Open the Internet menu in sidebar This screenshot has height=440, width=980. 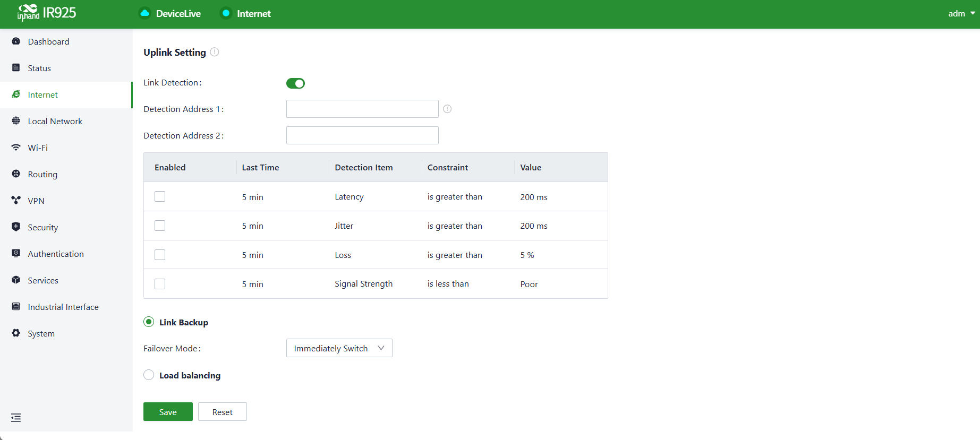point(66,94)
